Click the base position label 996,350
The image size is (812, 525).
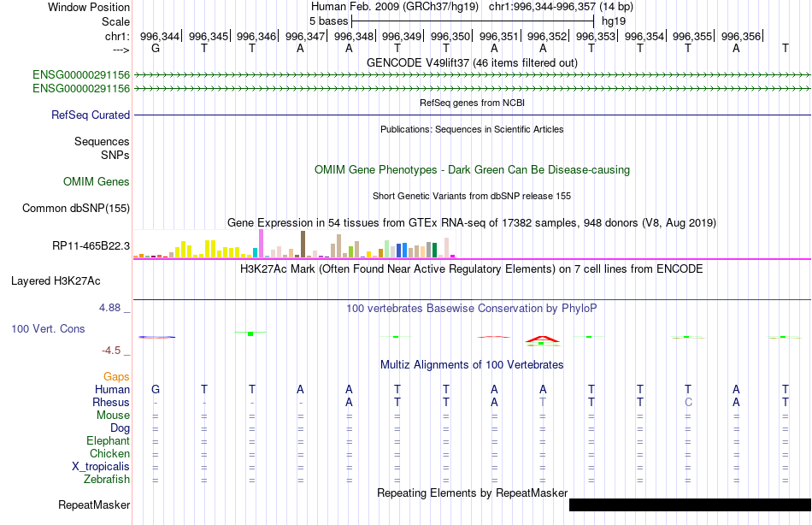[450, 36]
